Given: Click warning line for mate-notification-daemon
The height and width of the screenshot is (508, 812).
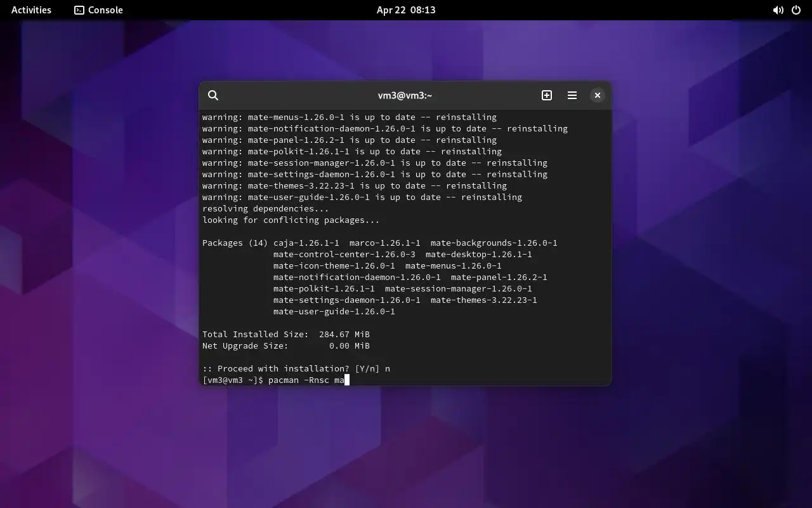Looking at the screenshot, I should click(385, 129).
